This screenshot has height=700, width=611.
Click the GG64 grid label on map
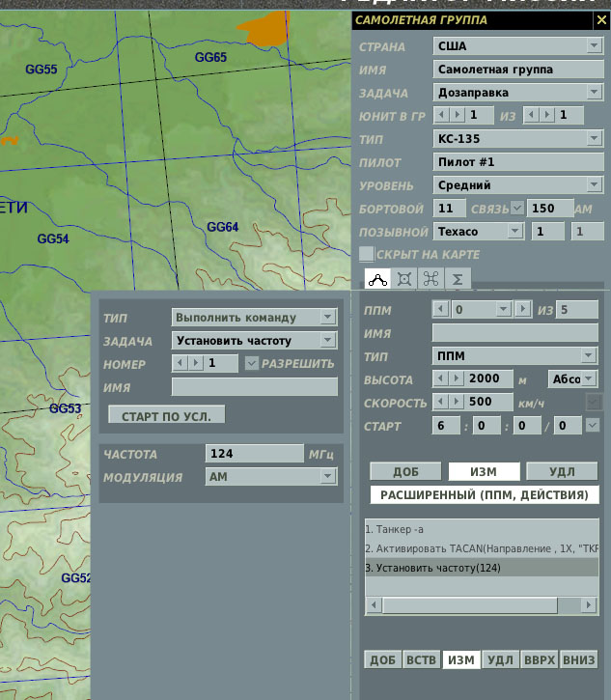pos(223,227)
